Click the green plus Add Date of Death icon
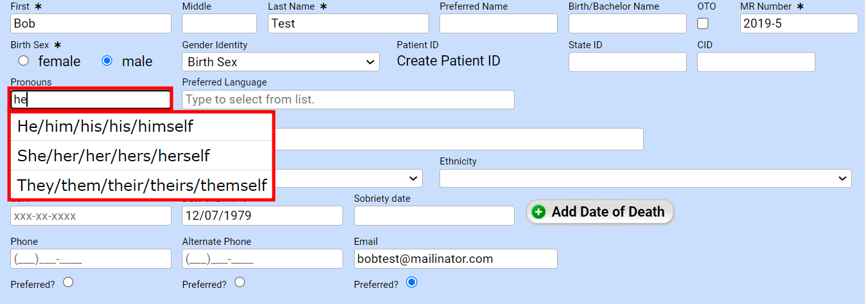 [539, 212]
